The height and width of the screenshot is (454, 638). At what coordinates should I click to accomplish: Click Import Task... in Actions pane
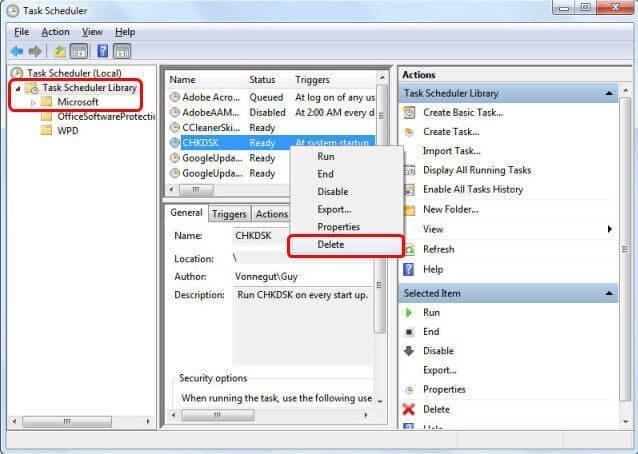pyautogui.click(x=452, y=151)
